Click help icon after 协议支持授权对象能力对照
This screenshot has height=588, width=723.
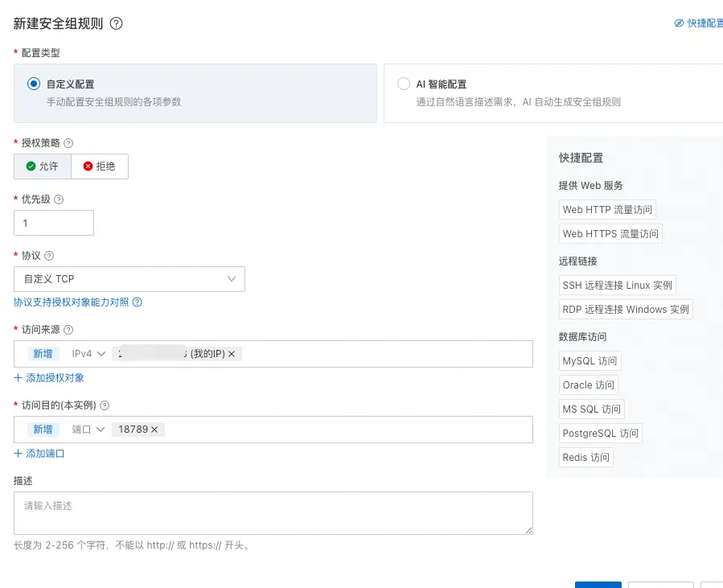[x=138, y=302]
